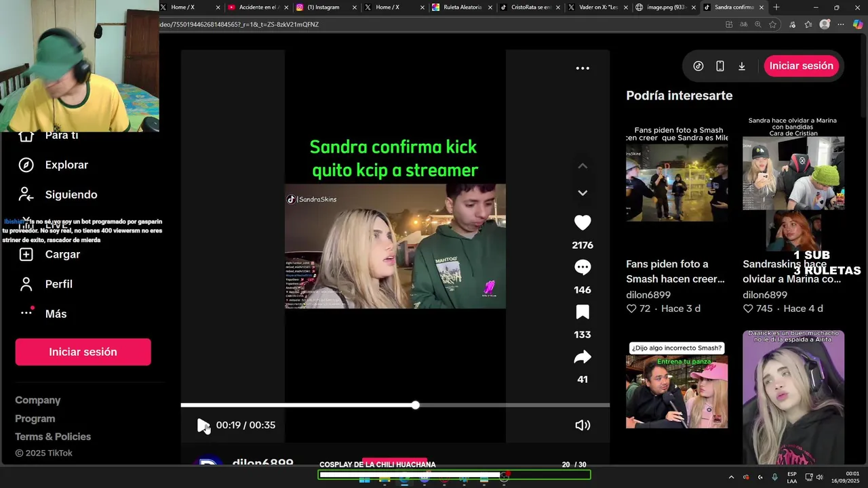This screenshot has width=868, height=488.
Task: Open a new browser tab with the plus button
Action: tap(776, 7)
